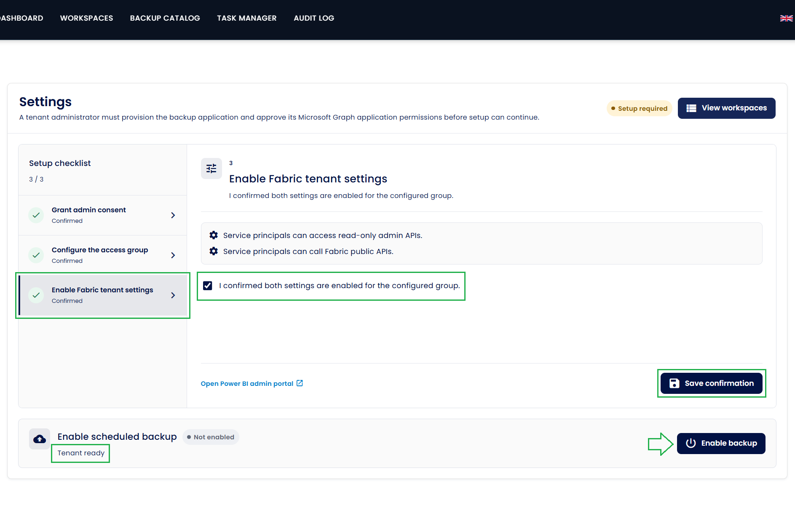Click the 3 / 3 checklist progress text
The height and width of the screenshot is (532, 795).
click(x=36, y=179)
